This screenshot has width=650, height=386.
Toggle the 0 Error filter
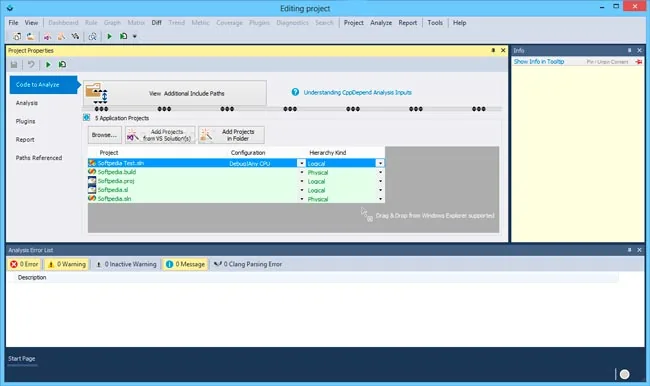(x=24, y=264)
